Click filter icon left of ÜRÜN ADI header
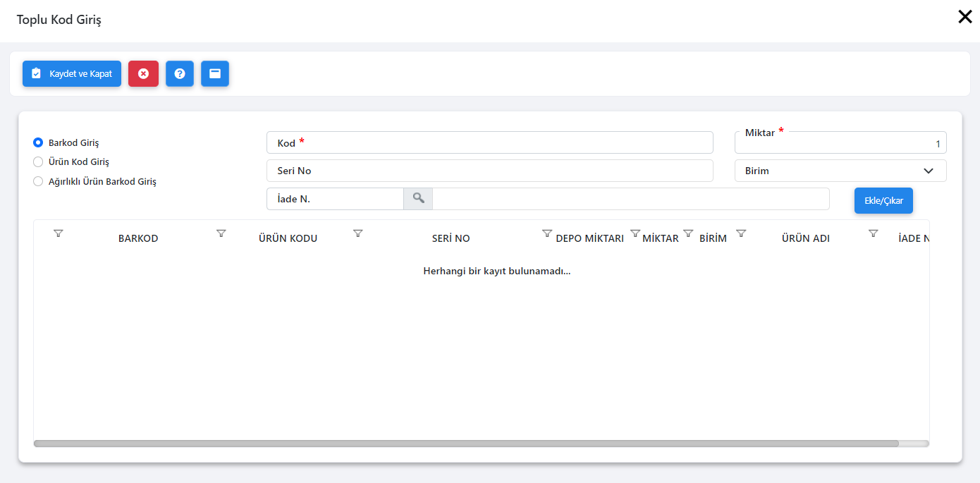Screen dimensions: 980x483 coord(741,233)
